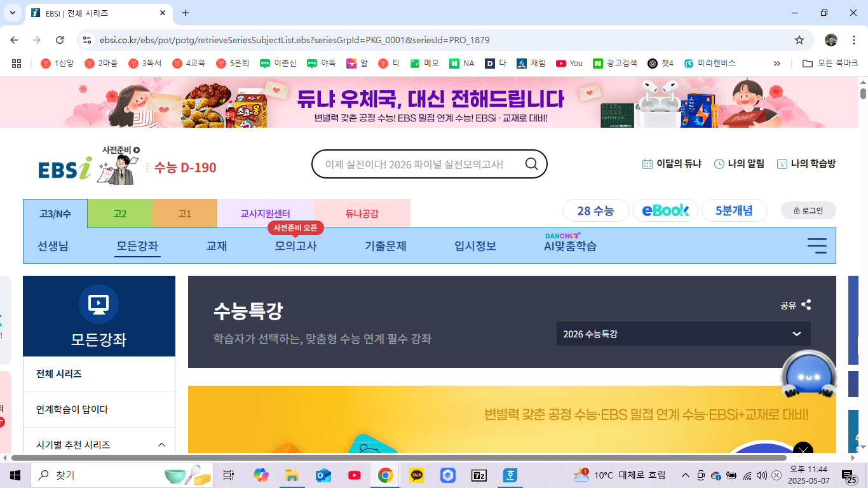Open the 미리캔버스 bookmark
Screen dimensions: 868x488
709,63
